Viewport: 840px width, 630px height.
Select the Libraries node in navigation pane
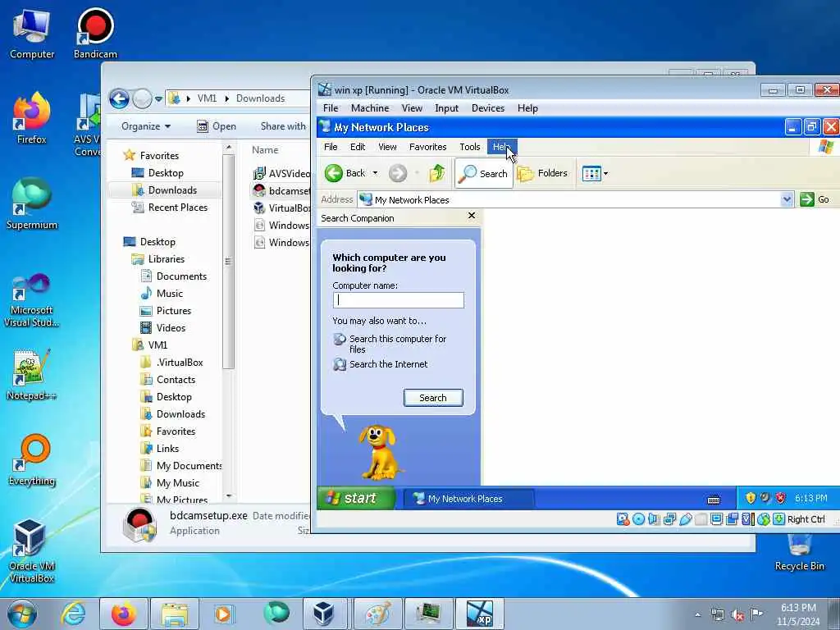pos(158,258)
